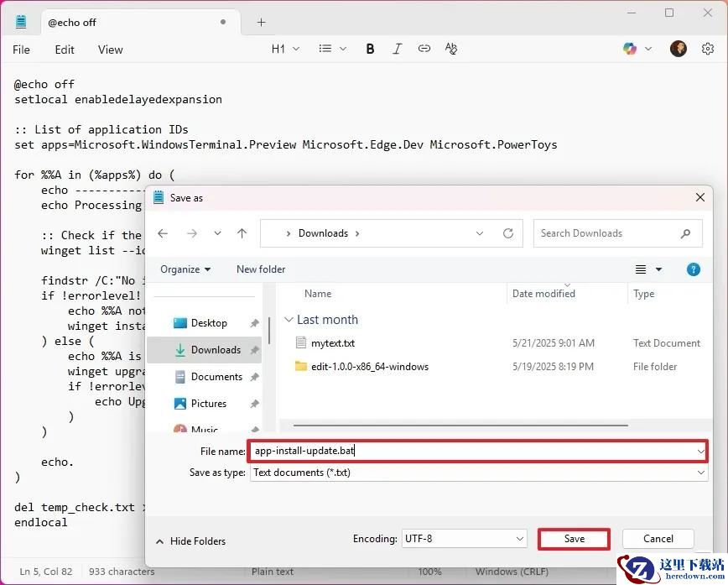The height and width of the screenshot is (585, 728).
Task: Go up one folder level
Action: click(242, 233)
